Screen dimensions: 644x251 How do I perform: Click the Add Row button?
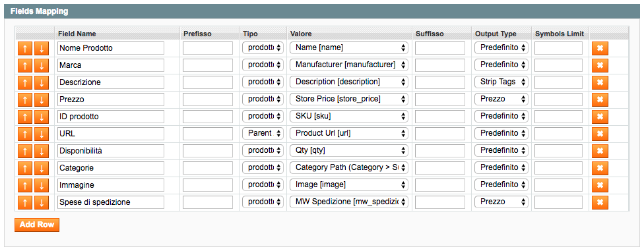click(x=37, y=225)
